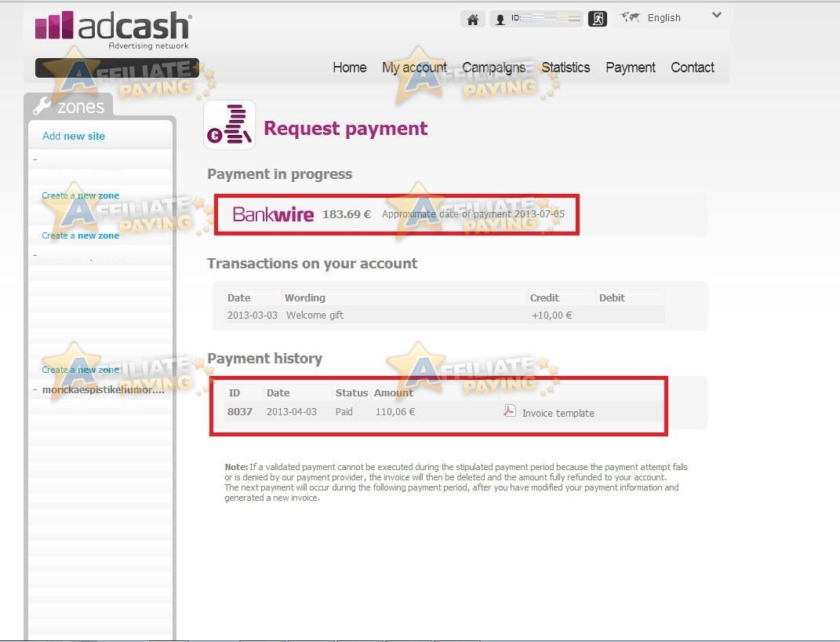Click the Payment in progress heading
840x642 pixels.
[x=280, y=173]
